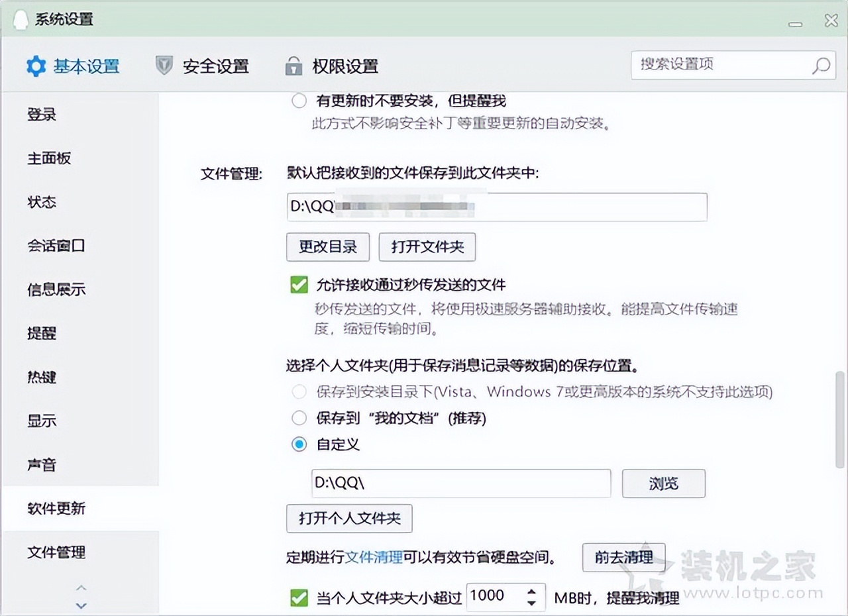This screenshot has width=848, height=616.
Task: Click the magnifier icon in the search box
Action: (821, 66)
